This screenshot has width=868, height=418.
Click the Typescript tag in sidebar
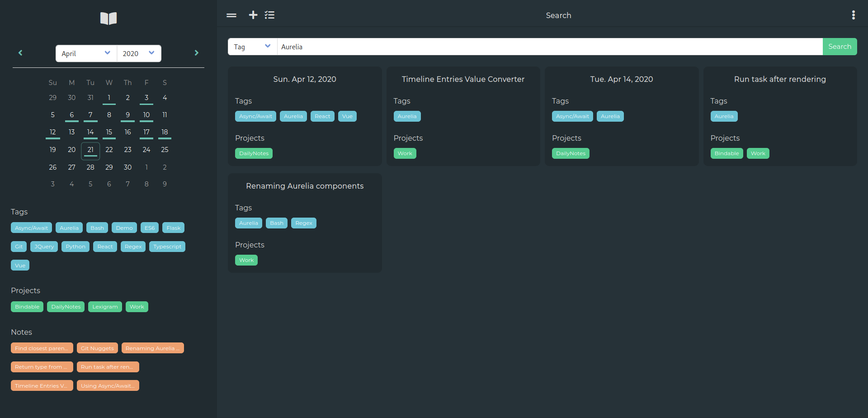click(167, 247)
